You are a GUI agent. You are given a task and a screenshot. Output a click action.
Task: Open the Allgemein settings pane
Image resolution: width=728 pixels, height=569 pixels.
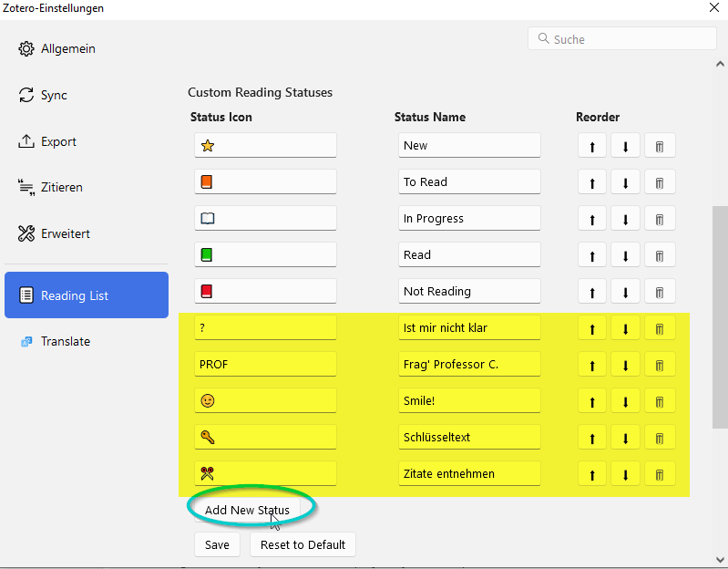coord(87,48)
